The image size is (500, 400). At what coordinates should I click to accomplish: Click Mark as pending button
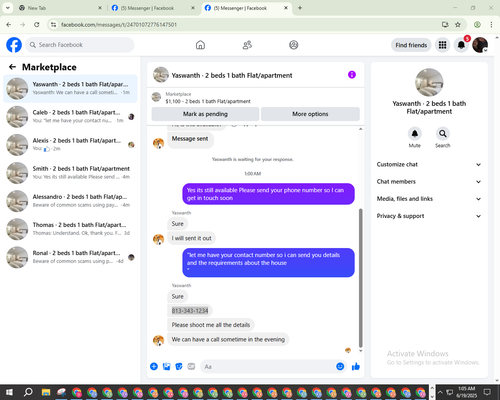coord(205,114)
